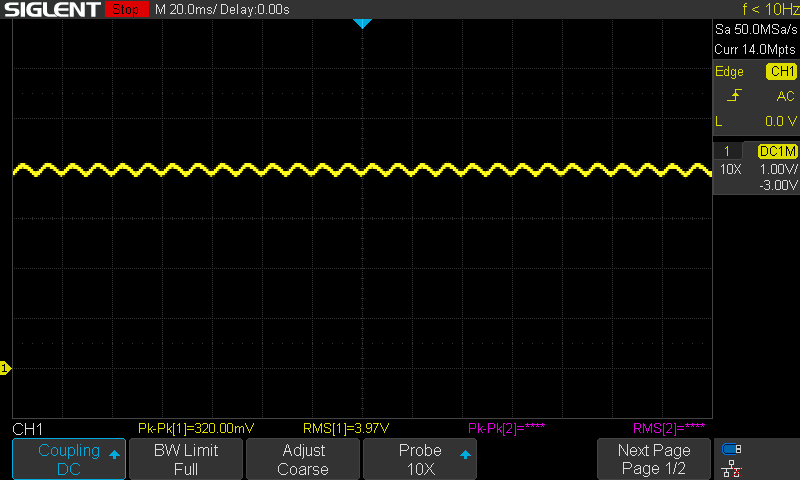Click the RMS[1]=3.97V measurement
This screenshot has height=480, width=800.
[x=346, y=428]
